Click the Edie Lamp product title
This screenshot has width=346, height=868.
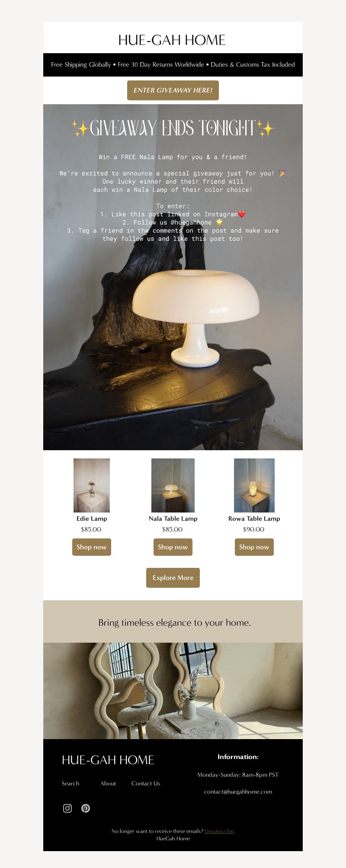[92, 519]
